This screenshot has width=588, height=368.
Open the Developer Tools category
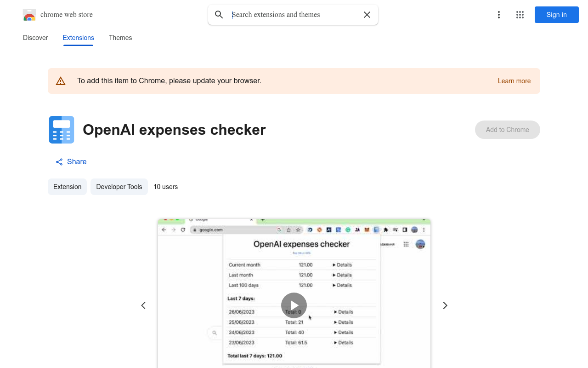coord(119,187)
